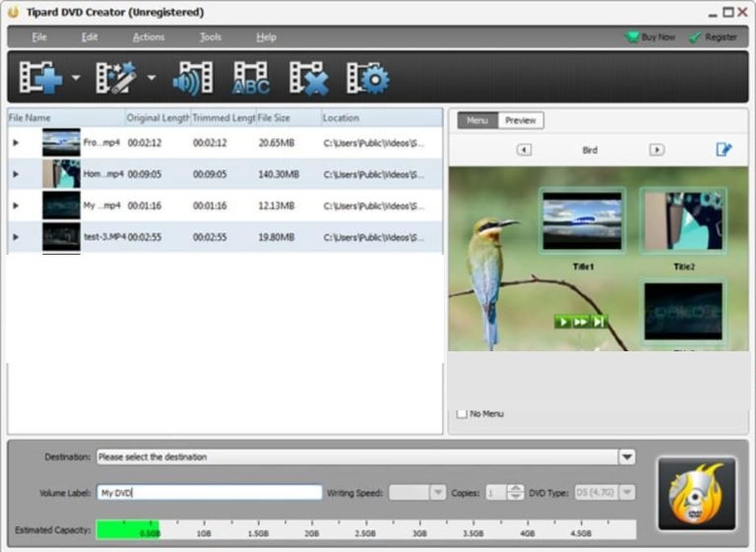Click the Burn DVD flame button
Image resolution: width=756 pixels, height=552 pixels.
click(x=697, y=494)
